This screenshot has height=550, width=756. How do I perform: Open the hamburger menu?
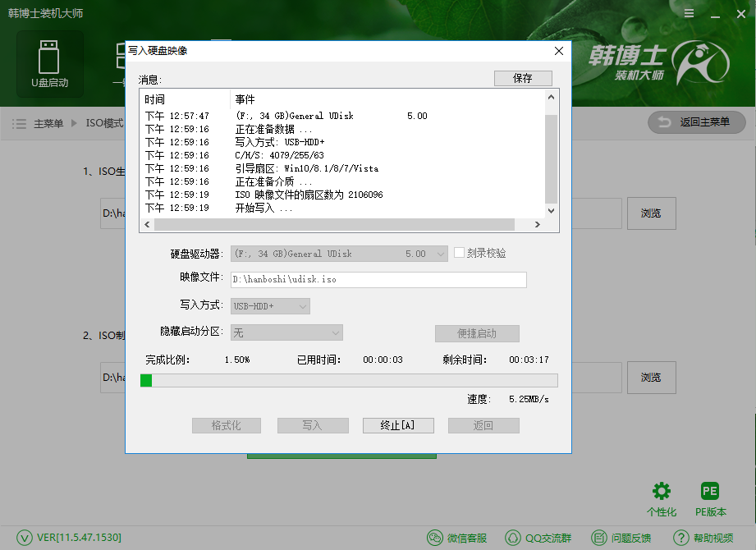click(x=688, y=14)
